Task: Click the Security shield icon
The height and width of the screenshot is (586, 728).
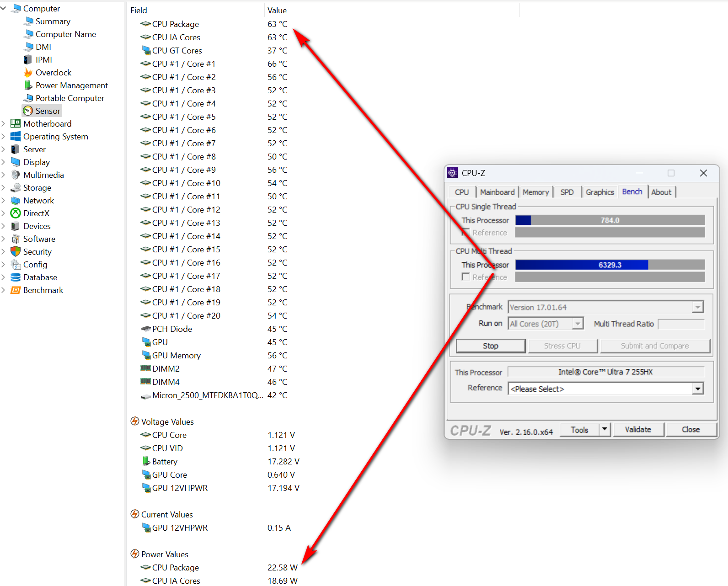Action: [x=16, y=251]
